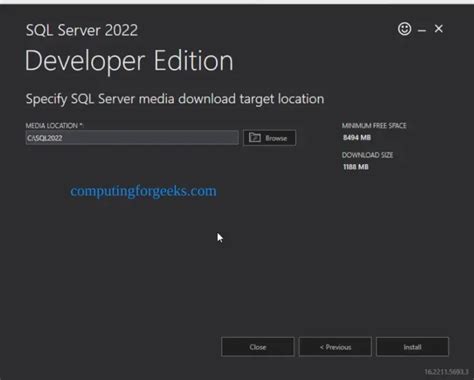Close the installer with the X icon
The width and height of the screenshot is (474, 380).
coord(439,29)
